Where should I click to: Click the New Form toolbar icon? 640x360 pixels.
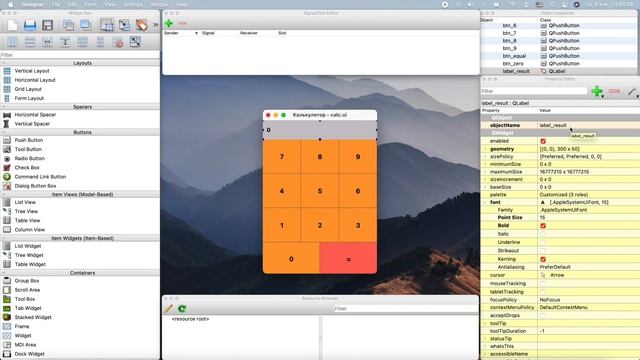click(x=13, y=25)
